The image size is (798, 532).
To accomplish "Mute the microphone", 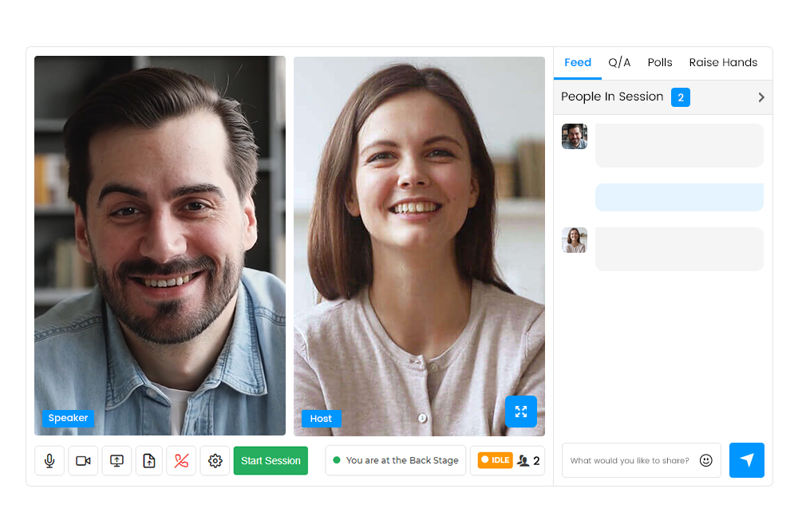I will 49,461.
